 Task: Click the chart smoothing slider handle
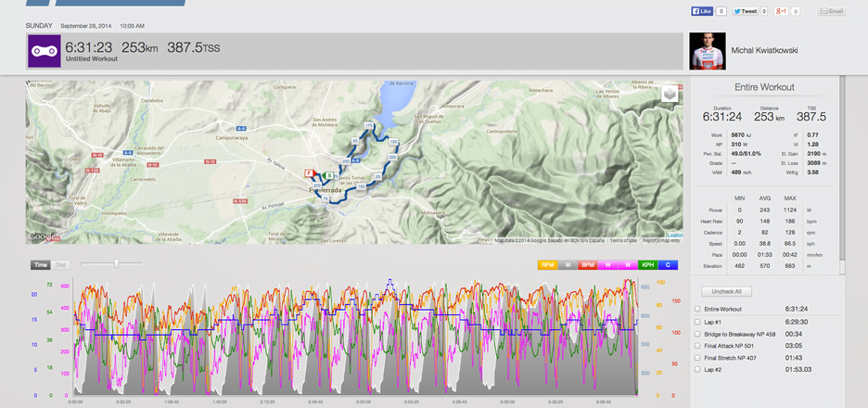click(116, 264)
